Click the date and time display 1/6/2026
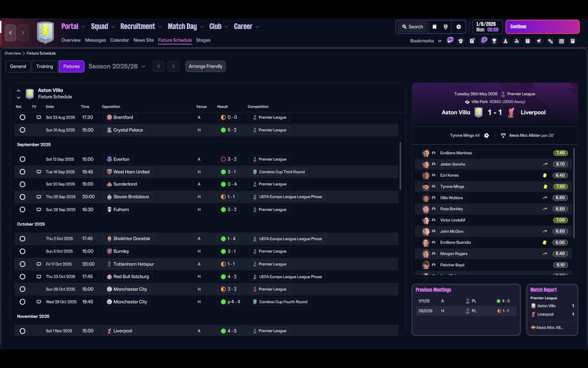588x368 pixels. click(x=487, y=27)
